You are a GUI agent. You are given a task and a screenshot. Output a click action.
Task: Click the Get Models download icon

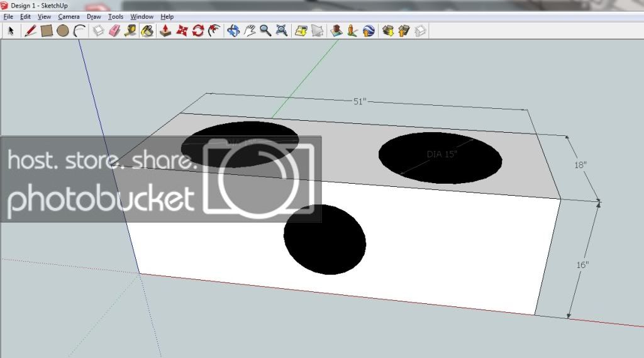[388, 31]
